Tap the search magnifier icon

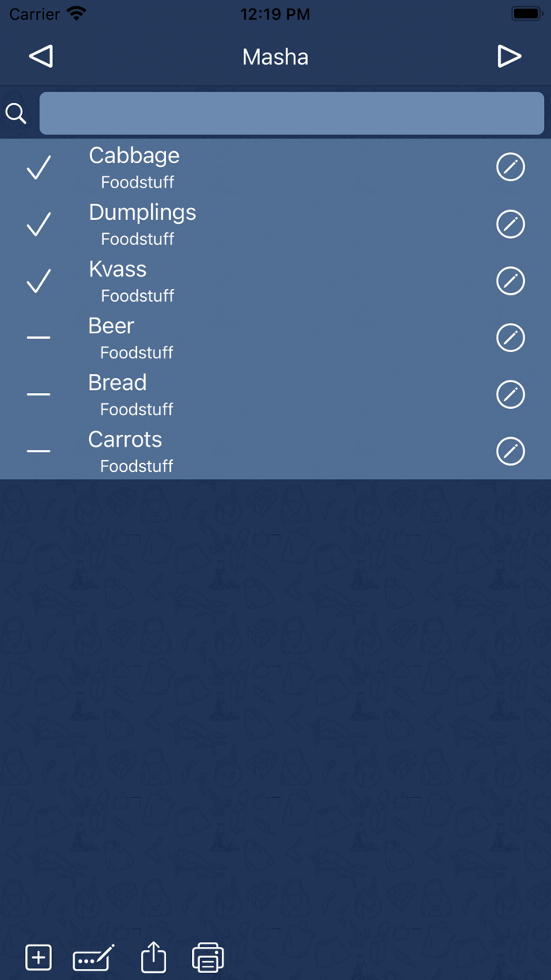(x=16, y=113)
